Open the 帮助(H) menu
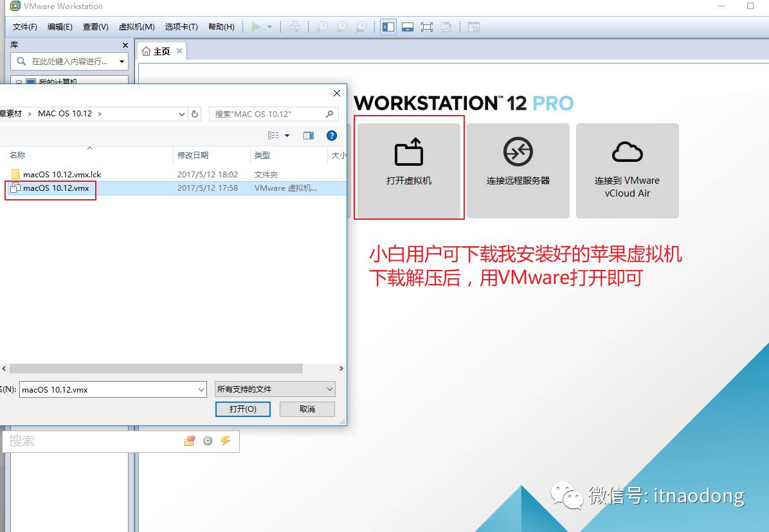 221,27
